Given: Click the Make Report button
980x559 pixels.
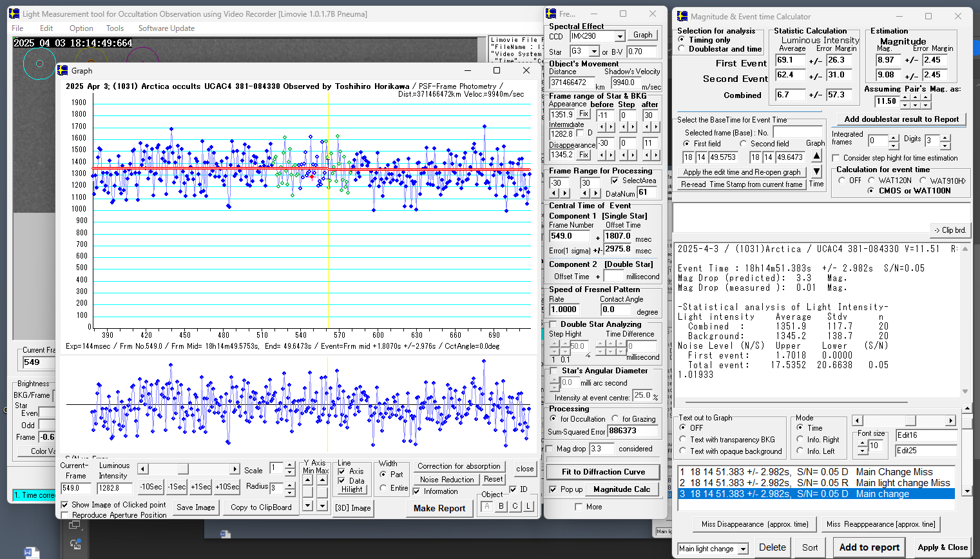Looking at the screenshot, I should click(x=439, y=508).
